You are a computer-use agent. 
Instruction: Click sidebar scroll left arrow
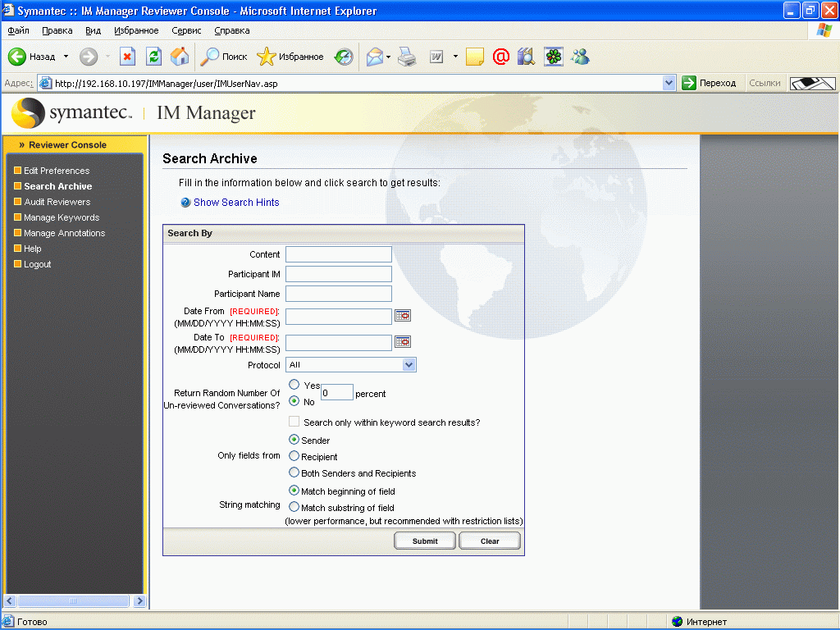click(10, 601)
